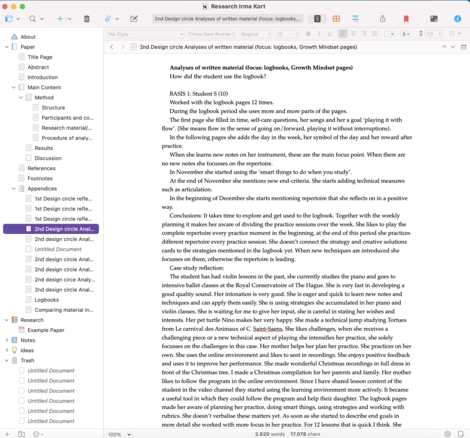Click the add item plus in binder footer
470x438 pixels.
click(x=7, y=434)
